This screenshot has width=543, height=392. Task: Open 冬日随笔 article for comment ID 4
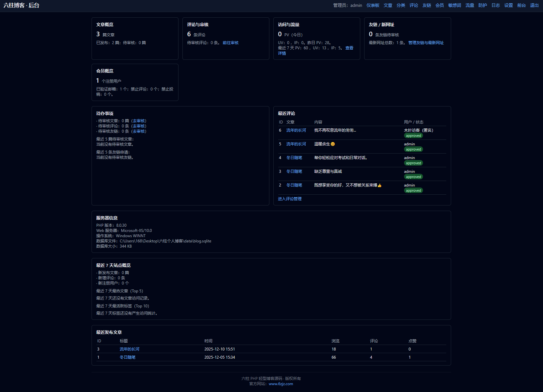(x=294, y=158)
